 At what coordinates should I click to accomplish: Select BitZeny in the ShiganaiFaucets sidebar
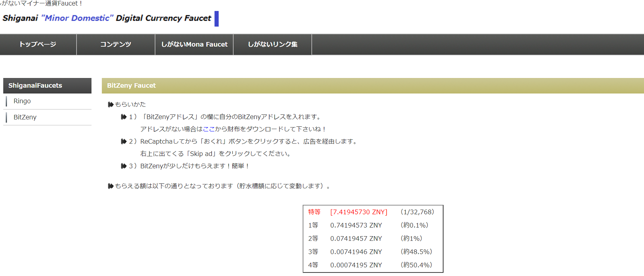tap(25, 117)
